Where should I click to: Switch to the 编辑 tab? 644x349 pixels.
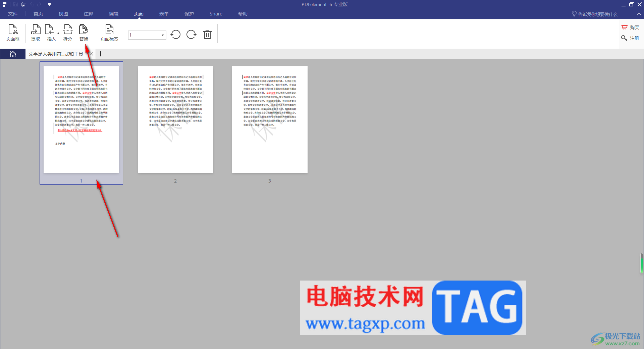114,14
